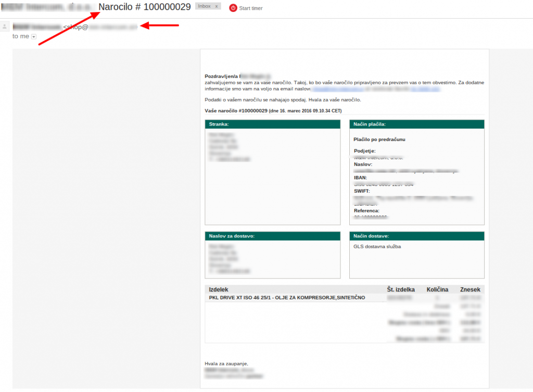The height and width of the screenshot is (392, 533).
Task: Remove the Inbox label with its x
Action: click(216, 7)
